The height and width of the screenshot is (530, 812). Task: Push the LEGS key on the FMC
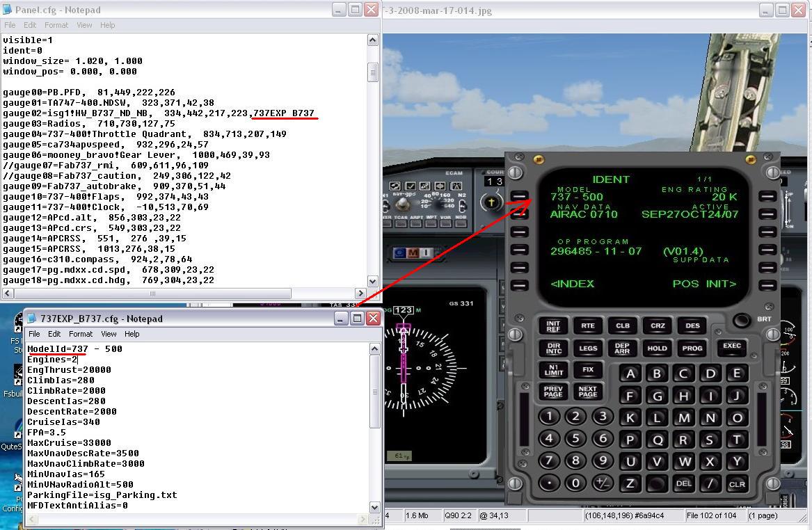[588, 348]
